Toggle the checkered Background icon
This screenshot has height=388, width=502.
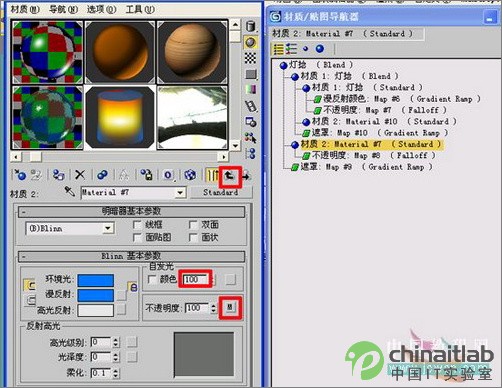coord(250,58)
